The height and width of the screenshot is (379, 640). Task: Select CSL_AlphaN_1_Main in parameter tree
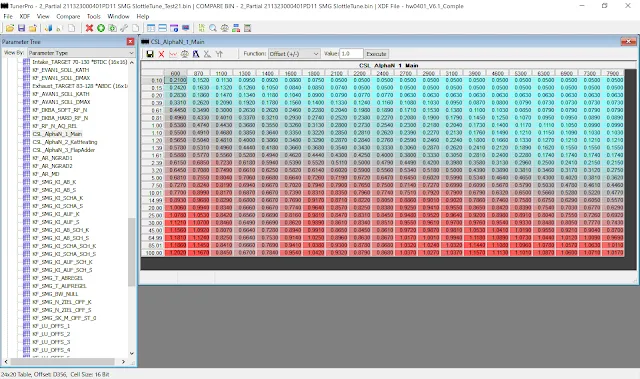(57, 134)
